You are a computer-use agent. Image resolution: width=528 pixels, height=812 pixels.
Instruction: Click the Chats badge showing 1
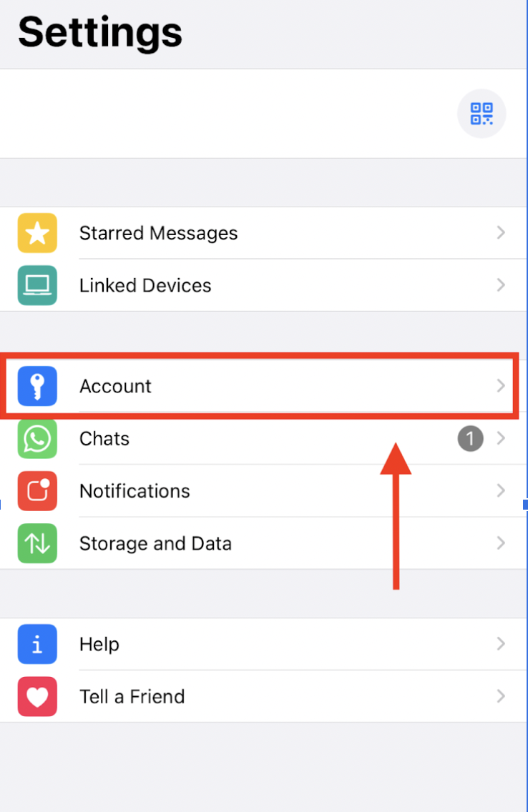coord(470,439)
